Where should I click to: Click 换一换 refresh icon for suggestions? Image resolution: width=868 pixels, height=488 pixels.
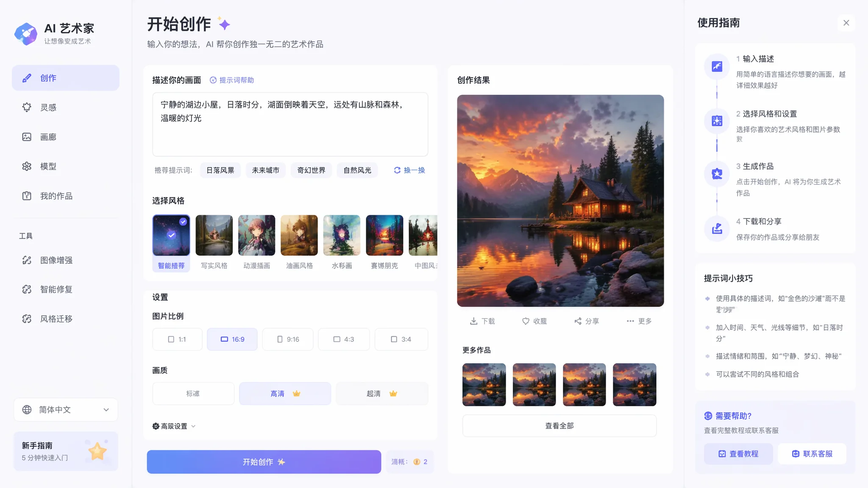[x=397, y=170]
